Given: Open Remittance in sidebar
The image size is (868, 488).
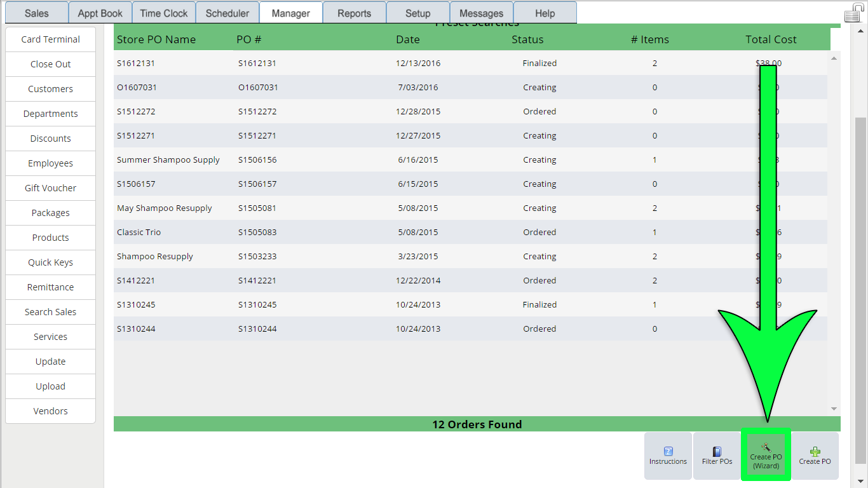Looking at the screenshot, I should [50, 287].
